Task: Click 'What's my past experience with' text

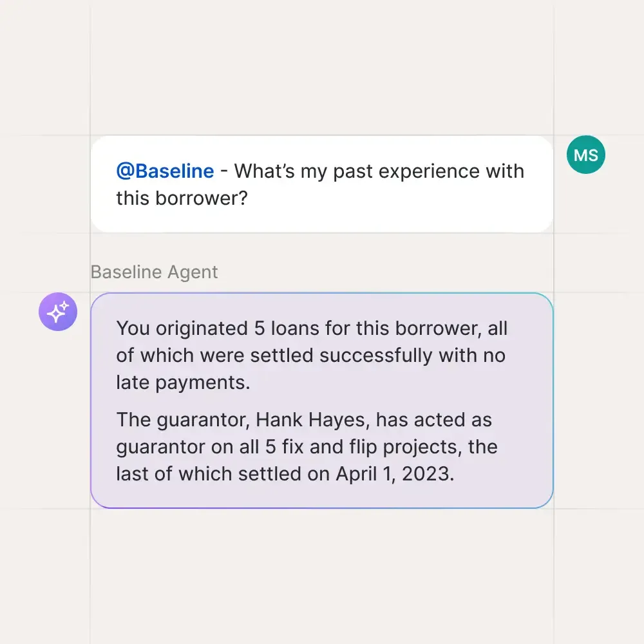Action: click(379, 171)
